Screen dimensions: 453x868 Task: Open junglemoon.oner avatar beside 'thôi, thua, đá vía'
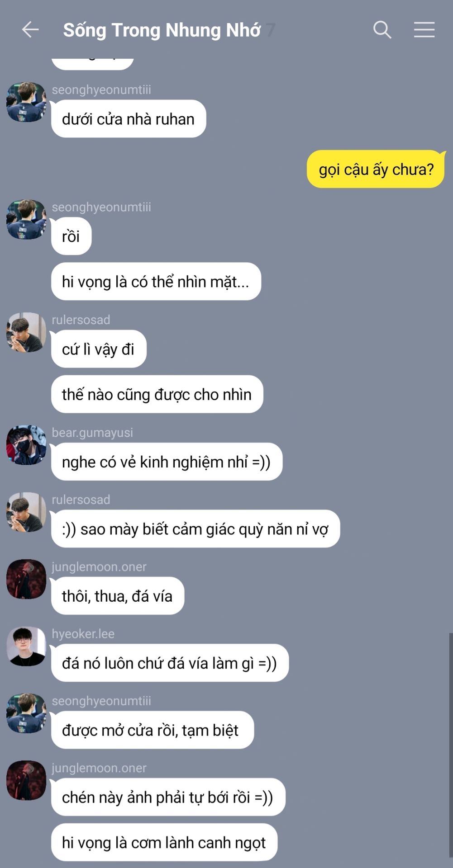[26, 579]
